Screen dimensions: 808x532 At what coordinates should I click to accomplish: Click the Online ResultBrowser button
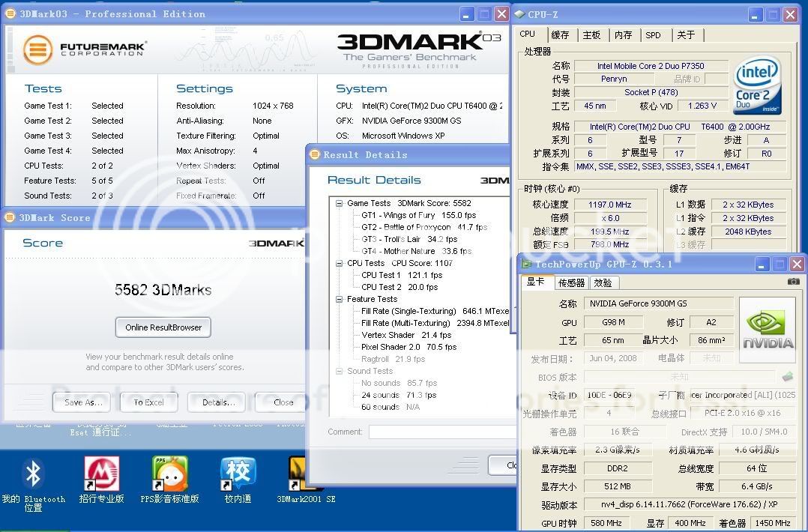163,327
